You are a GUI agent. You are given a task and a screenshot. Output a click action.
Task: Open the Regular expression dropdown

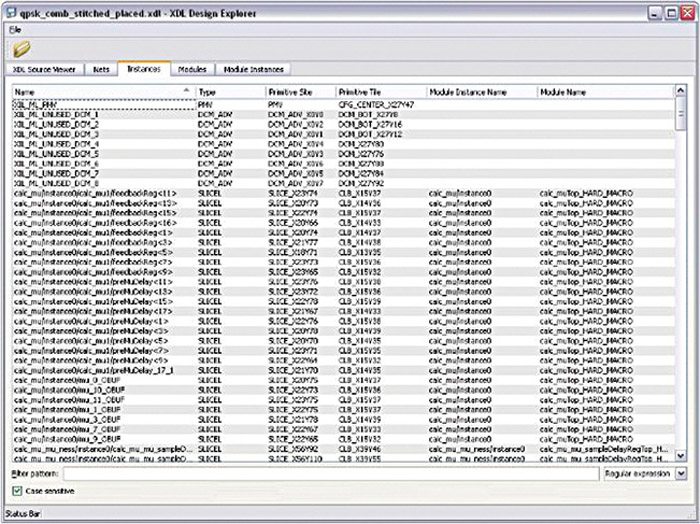click(x=680, y=473)
